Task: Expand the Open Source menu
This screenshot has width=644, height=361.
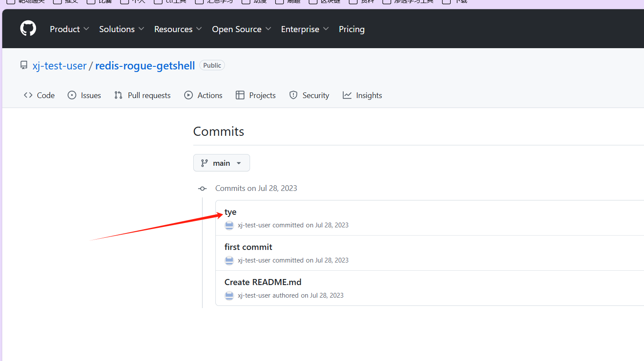Action: point(241,29)
